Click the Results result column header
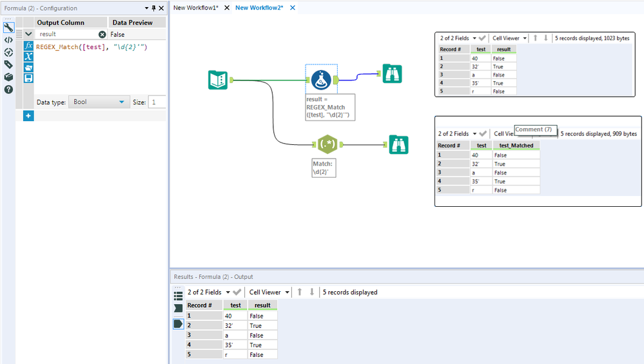Image resolution: width=644 pixels, height=364 pixels. [x=262, y=305]
